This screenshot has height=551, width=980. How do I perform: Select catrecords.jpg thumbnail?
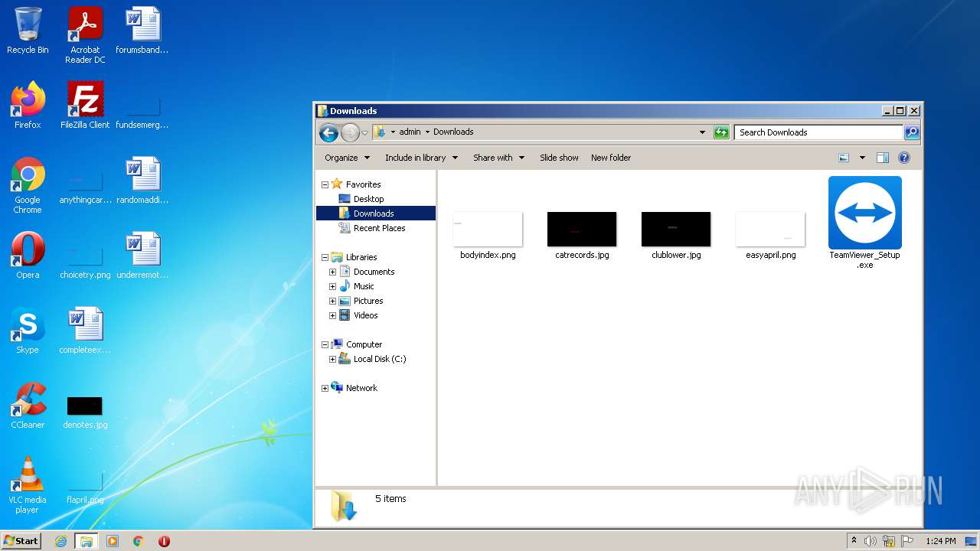coord(582,236)
